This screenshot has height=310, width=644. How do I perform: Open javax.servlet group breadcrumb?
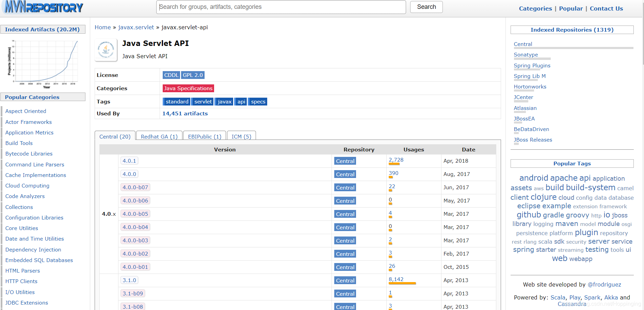[136, 27]
